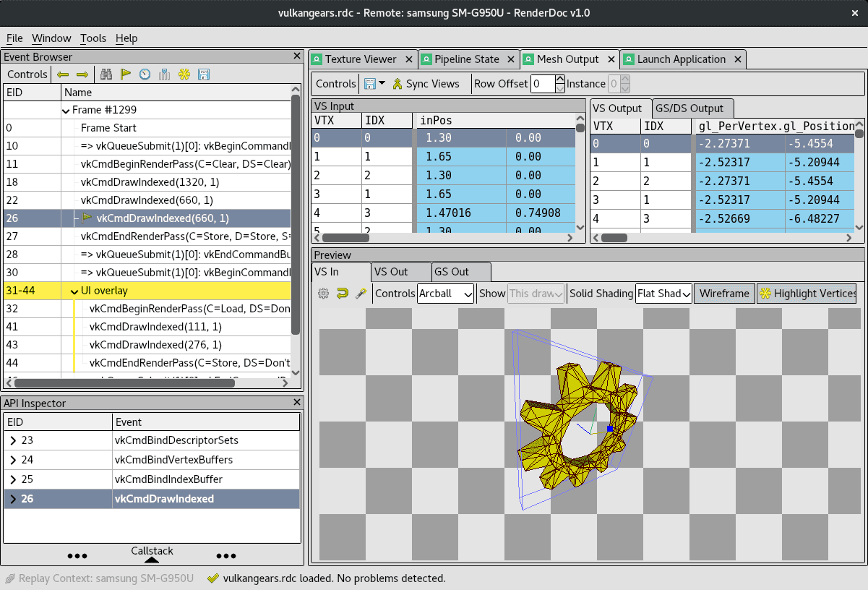
Task: Collapse the UI overlay group
Action: 74,291
